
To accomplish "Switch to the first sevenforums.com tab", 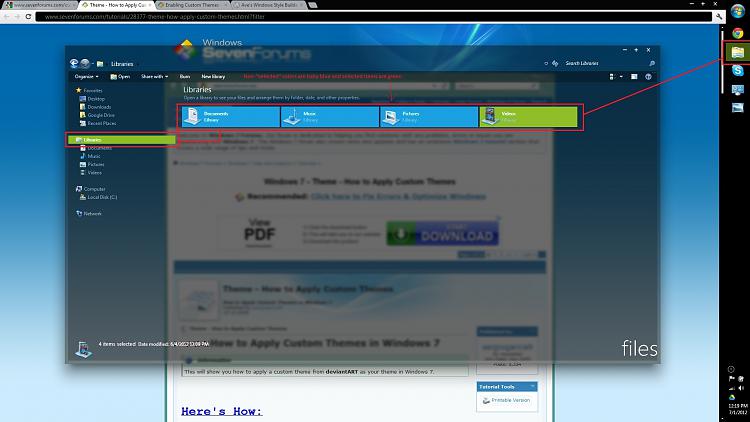I will pos(39,5).
